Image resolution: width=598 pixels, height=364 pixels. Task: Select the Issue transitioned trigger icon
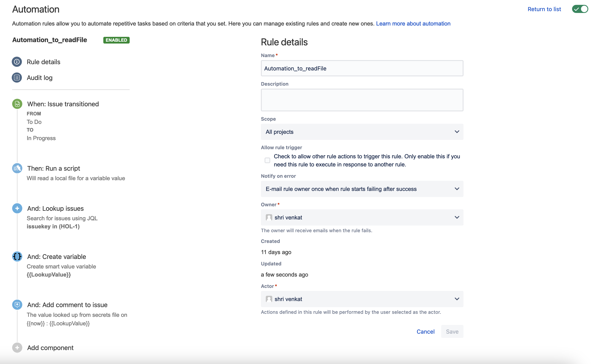17,104
